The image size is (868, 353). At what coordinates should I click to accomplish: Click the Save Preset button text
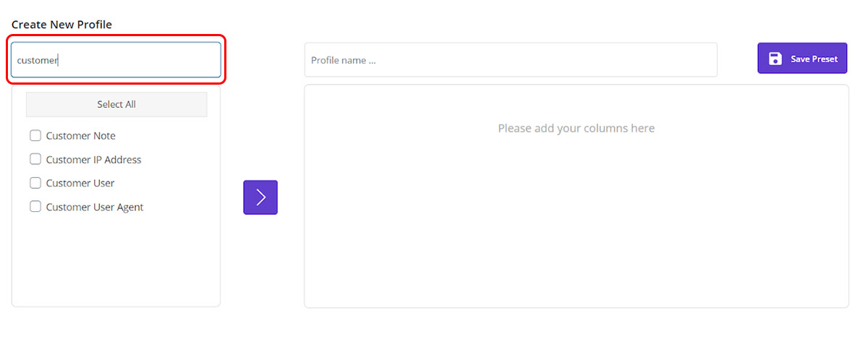[x=814, y=59]
